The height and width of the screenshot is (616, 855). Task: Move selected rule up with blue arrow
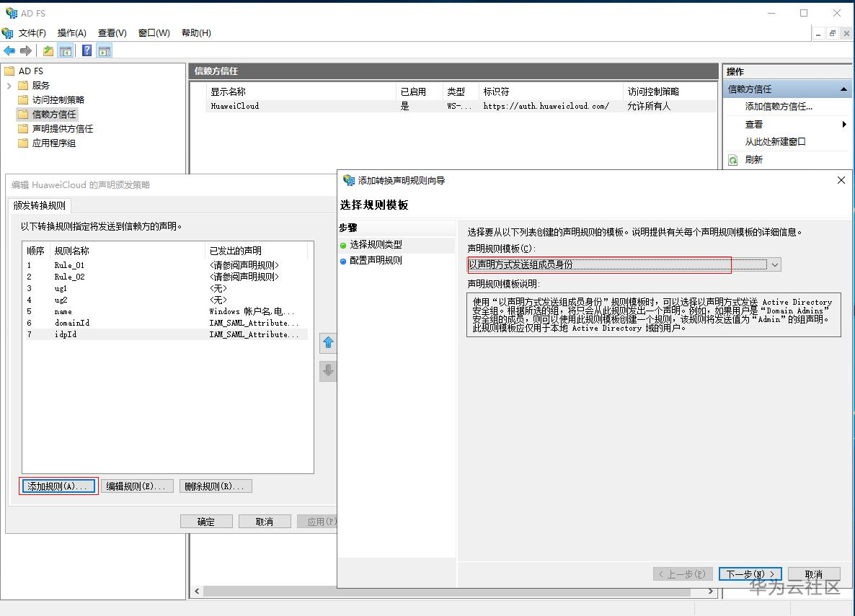tap(328, 343)
